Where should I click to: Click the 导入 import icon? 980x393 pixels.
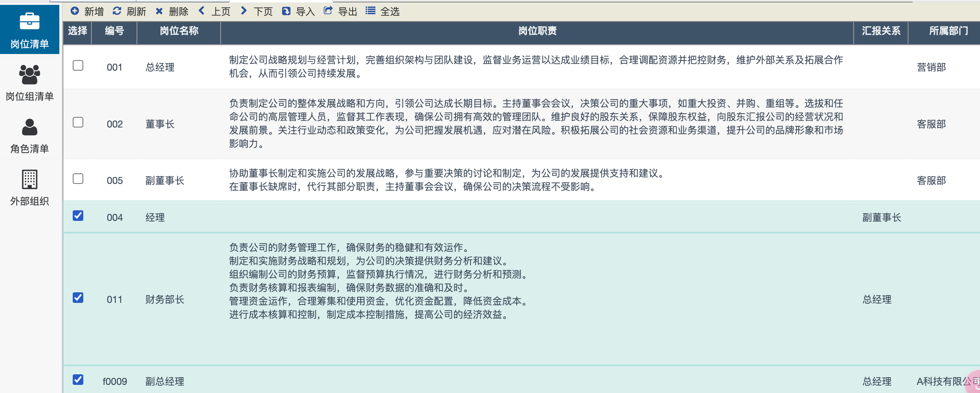pyautogui.click(x=286, y=11)
